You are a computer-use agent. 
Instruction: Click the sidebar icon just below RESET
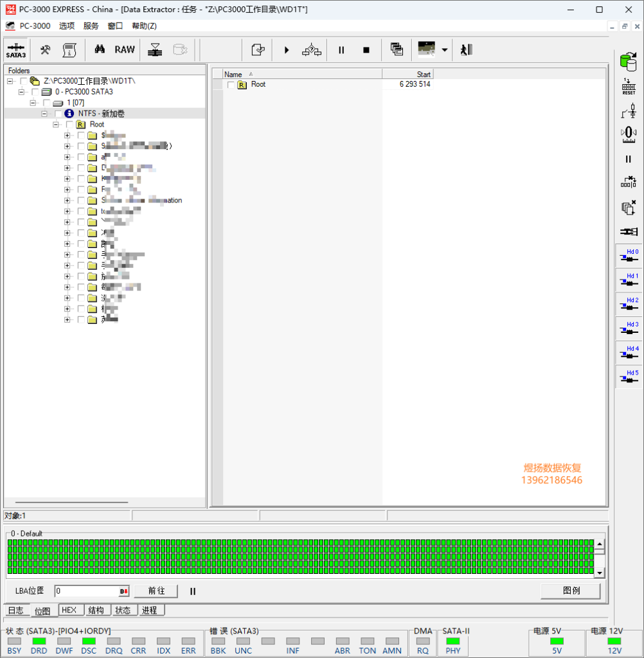coord(629,111)
